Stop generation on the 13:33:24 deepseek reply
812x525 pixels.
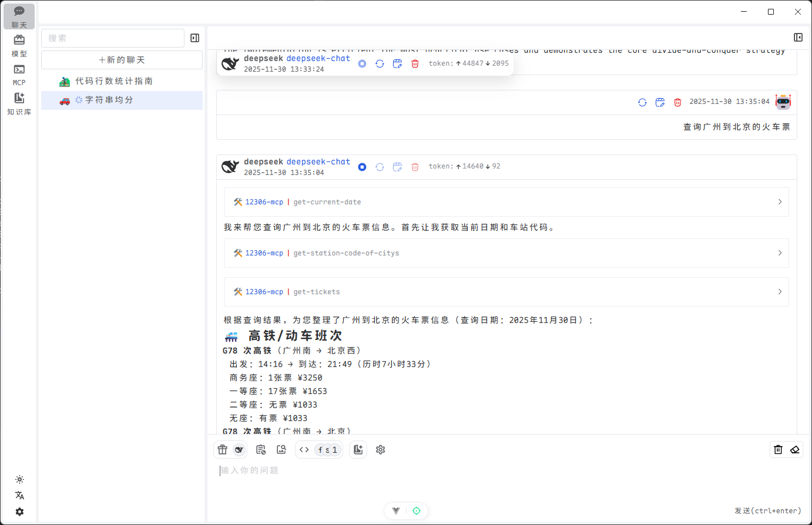point(362,63)
